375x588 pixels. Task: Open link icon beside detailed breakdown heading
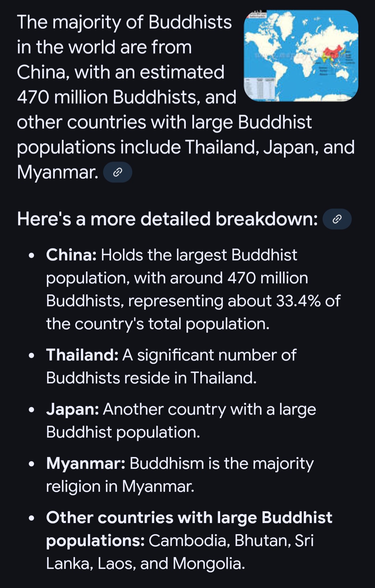point(337,219)
